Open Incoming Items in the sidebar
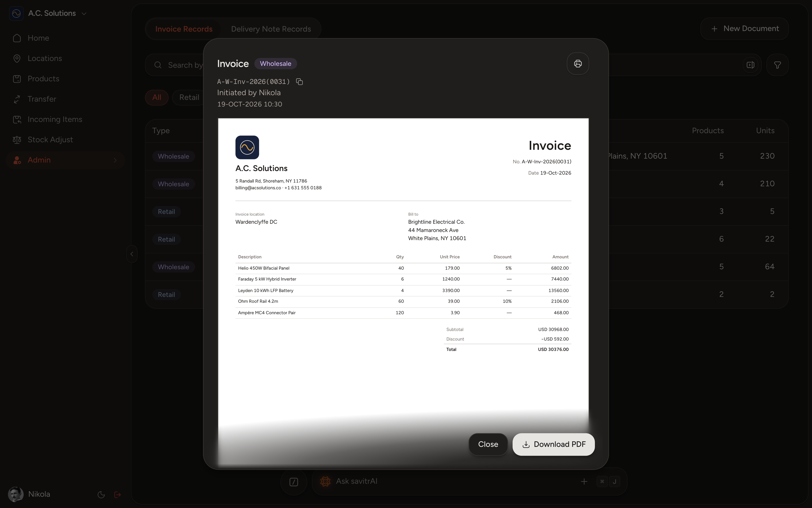 pyautogui.click(x=65, y=119)
